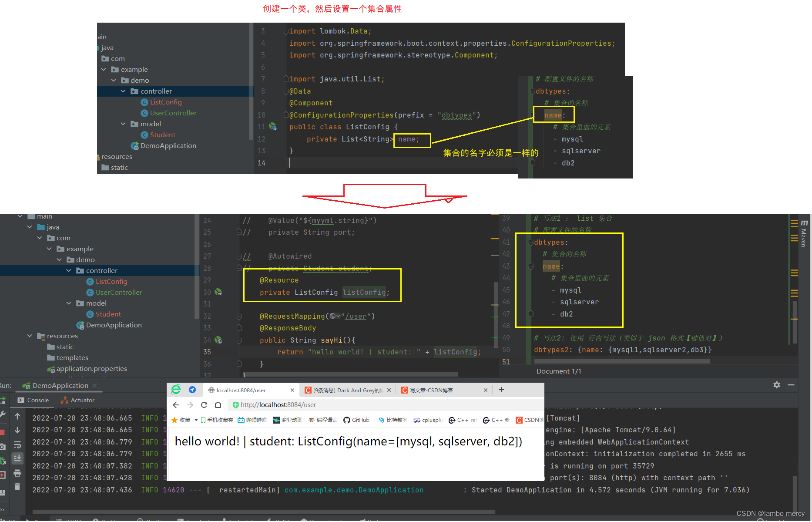Click the browser home icon
The image size is (812, 522).
click(218, 405)
